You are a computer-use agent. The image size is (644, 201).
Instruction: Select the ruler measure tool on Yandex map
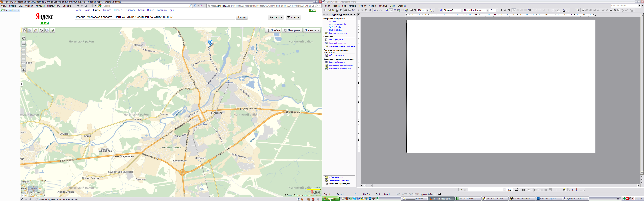click(x=36, y=30)
